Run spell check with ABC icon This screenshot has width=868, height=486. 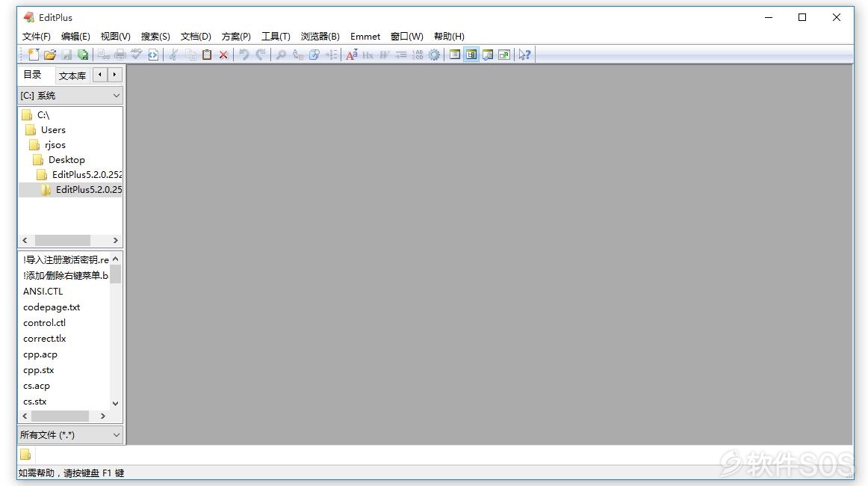point(136,55)
